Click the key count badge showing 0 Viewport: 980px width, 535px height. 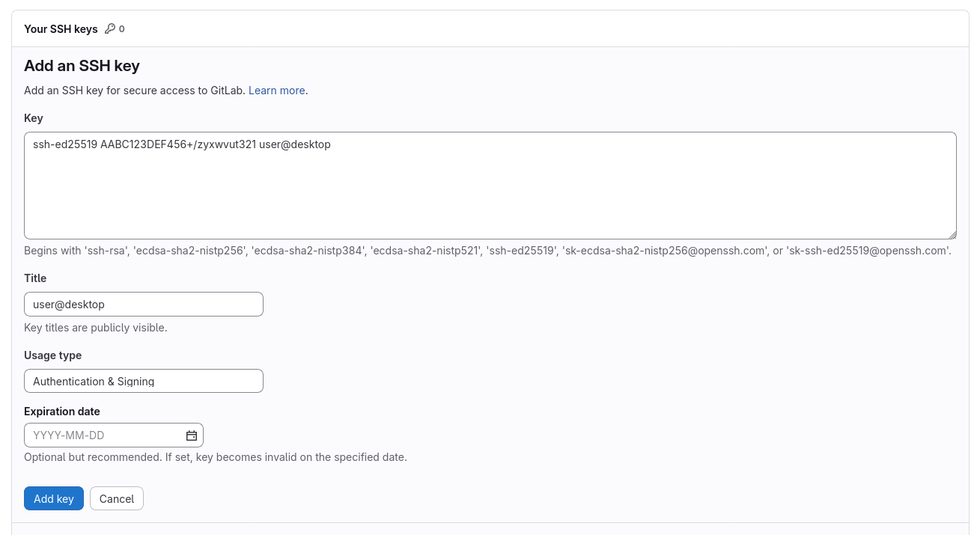[x=121, y=28]
